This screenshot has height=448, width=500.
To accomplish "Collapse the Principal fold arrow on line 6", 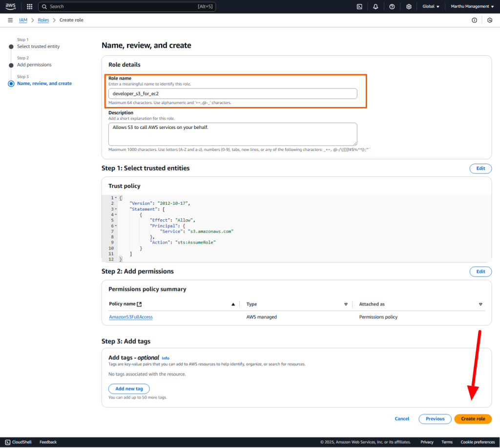I will (x=116, y=226).
